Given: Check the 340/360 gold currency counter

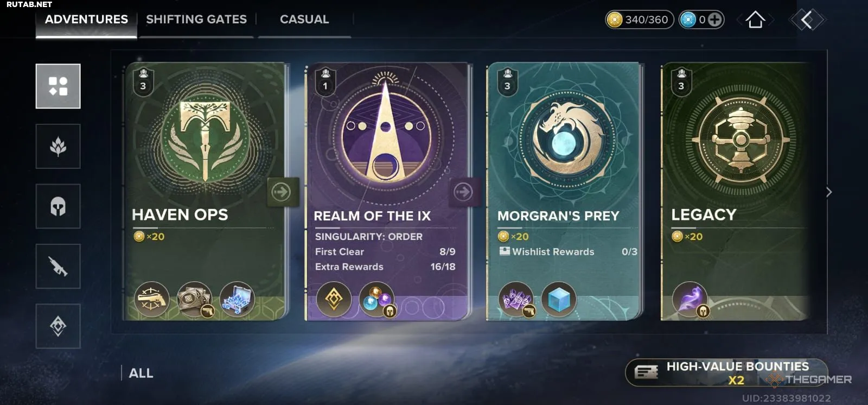Looking at the screenshot, I should click(640, 20).
